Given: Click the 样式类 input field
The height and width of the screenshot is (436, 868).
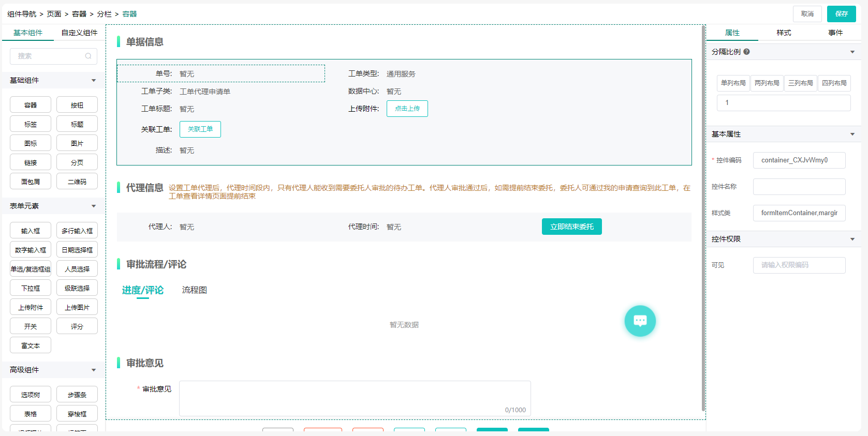Looking at the screenshot, I should [x=799, y=213].
